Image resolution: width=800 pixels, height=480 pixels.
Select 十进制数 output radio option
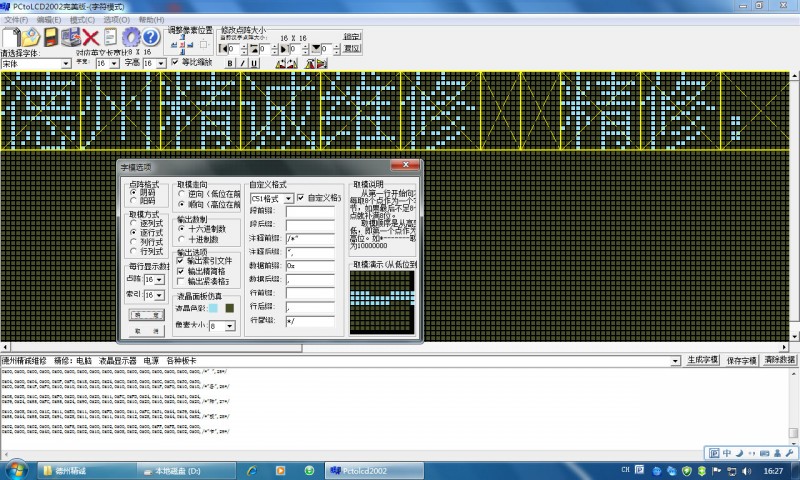181,239
